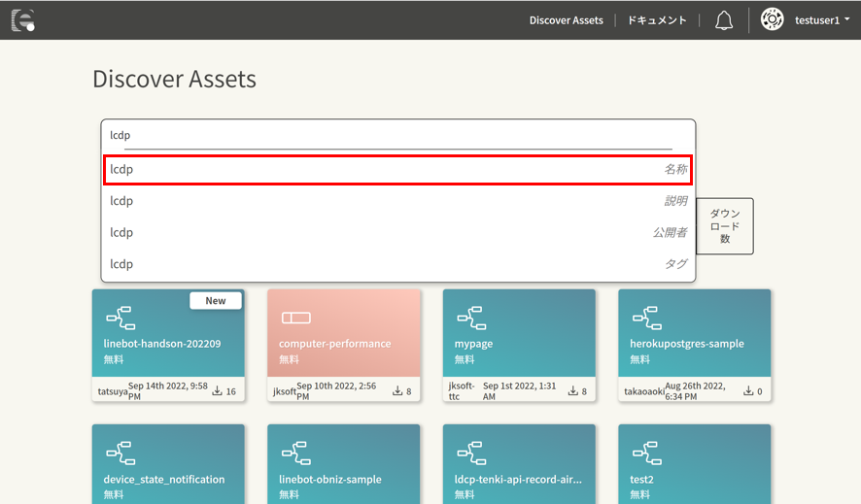Click flow icon on herokupostgres-sample card
Image resolution: width=861 pixels, height=504 pixels.
coord(647,319)
